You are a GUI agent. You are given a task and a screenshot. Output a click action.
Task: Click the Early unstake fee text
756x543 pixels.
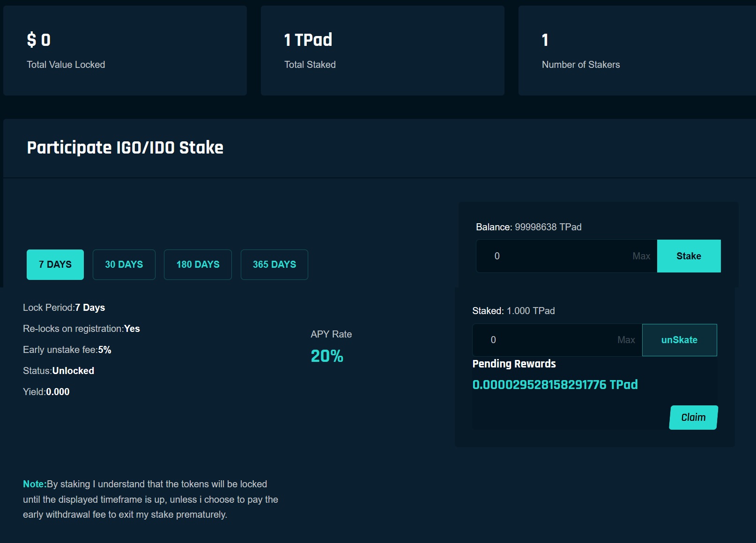[67, 350]
